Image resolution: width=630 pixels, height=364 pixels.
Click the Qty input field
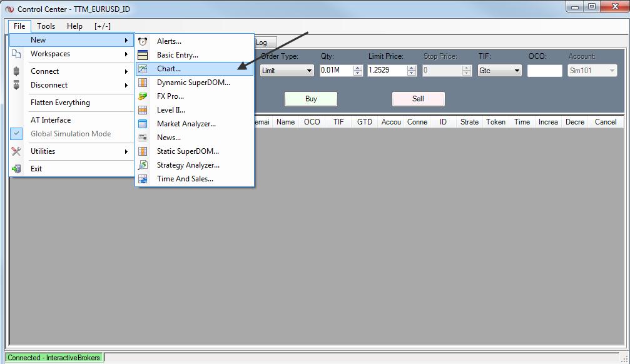[x=337, y=70]
